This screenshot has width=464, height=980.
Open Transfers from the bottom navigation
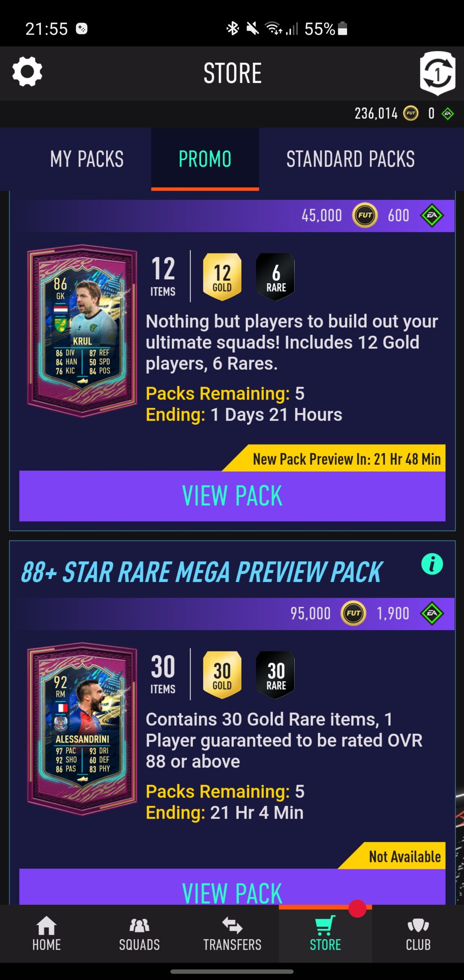point(232,934)
